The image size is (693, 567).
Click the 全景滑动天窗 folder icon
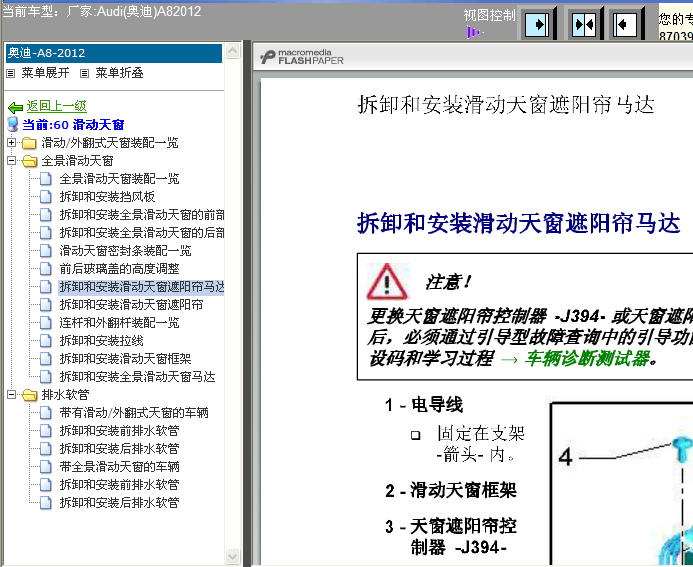tap(29, 161)
